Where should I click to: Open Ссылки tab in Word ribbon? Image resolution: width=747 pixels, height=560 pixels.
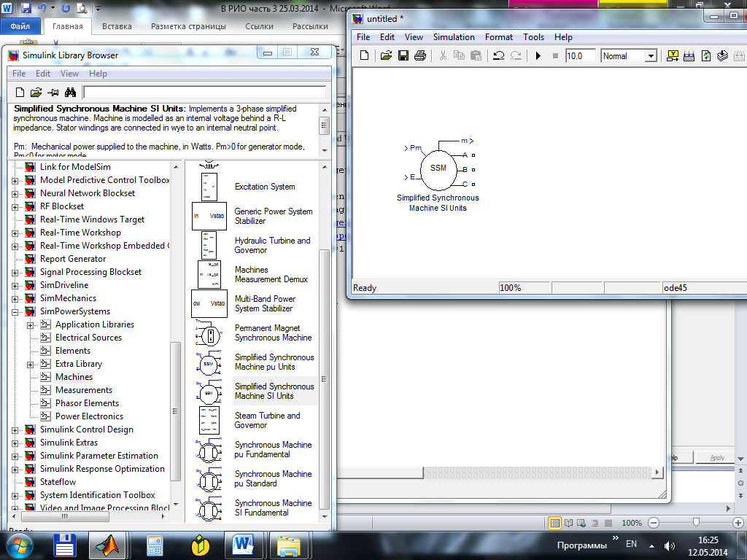pos(259,26)
